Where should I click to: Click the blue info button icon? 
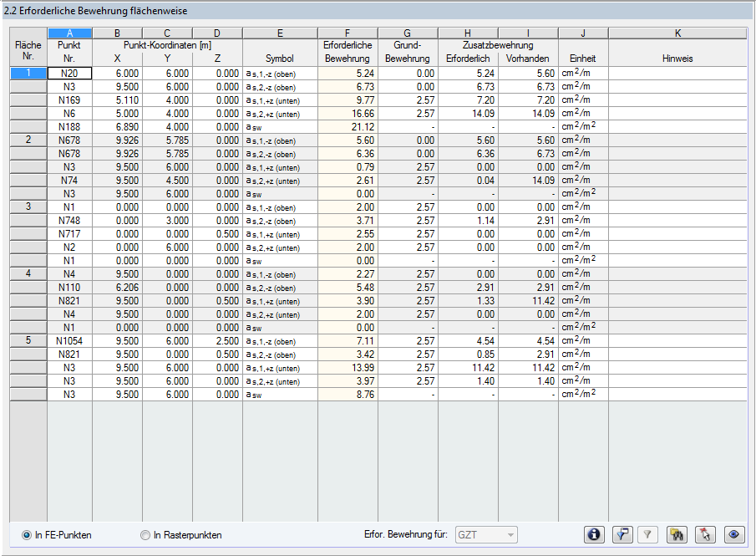click(x=594, y=534)
